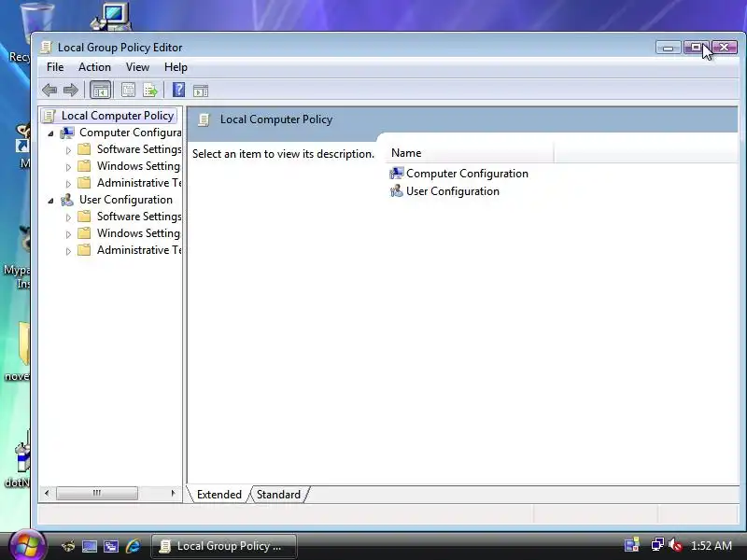Select Windows Settings folder under Computer Configuration
Screen dimensions: 747x560
point(138,166)
